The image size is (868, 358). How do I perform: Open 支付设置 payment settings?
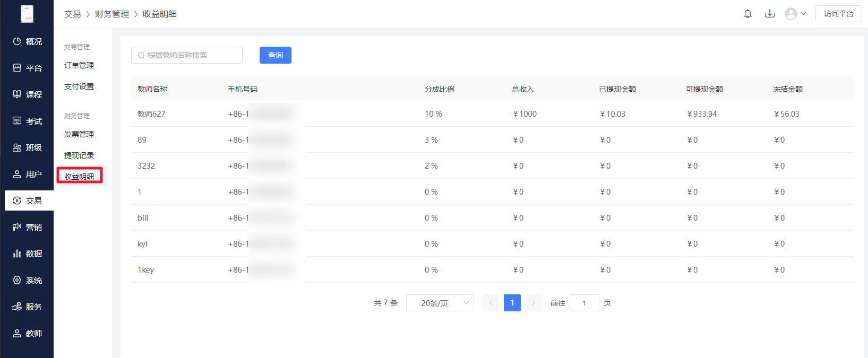point(79,86)
